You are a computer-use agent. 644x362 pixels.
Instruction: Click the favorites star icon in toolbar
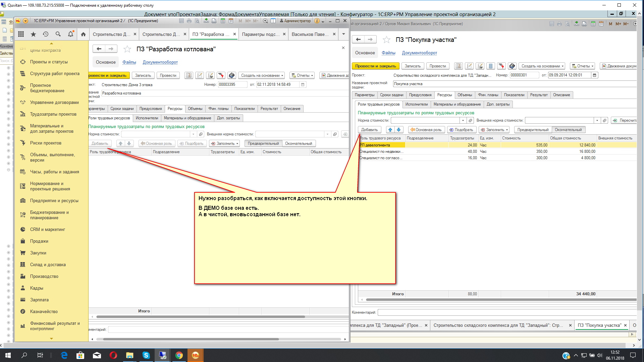(33, 34)
